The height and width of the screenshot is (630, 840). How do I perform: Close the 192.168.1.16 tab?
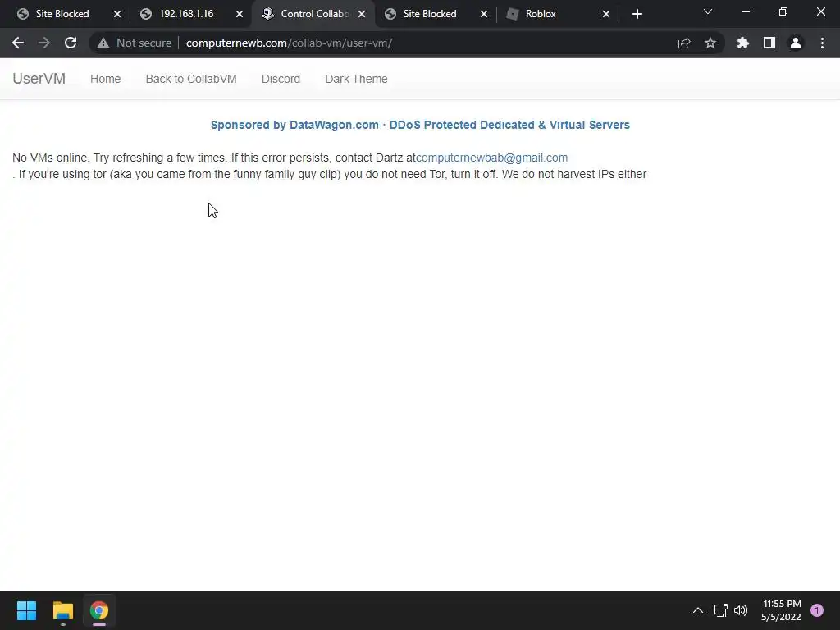[x=240, y=14]
